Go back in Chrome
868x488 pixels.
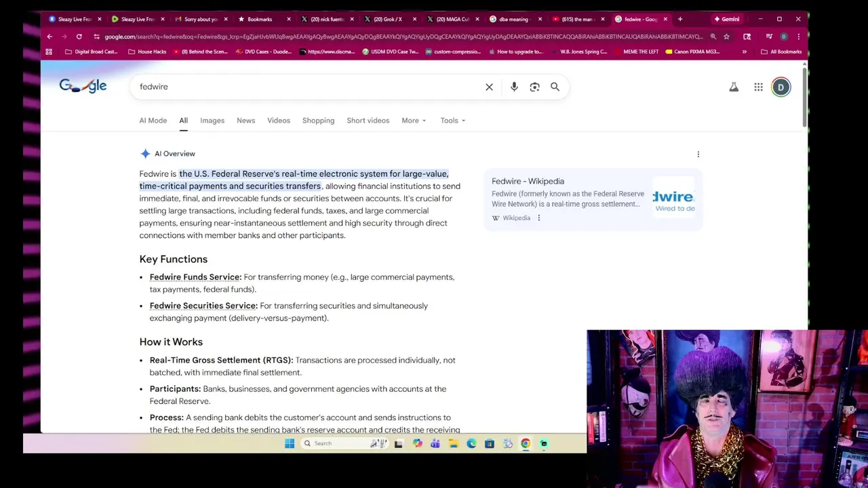pos(50,37)
